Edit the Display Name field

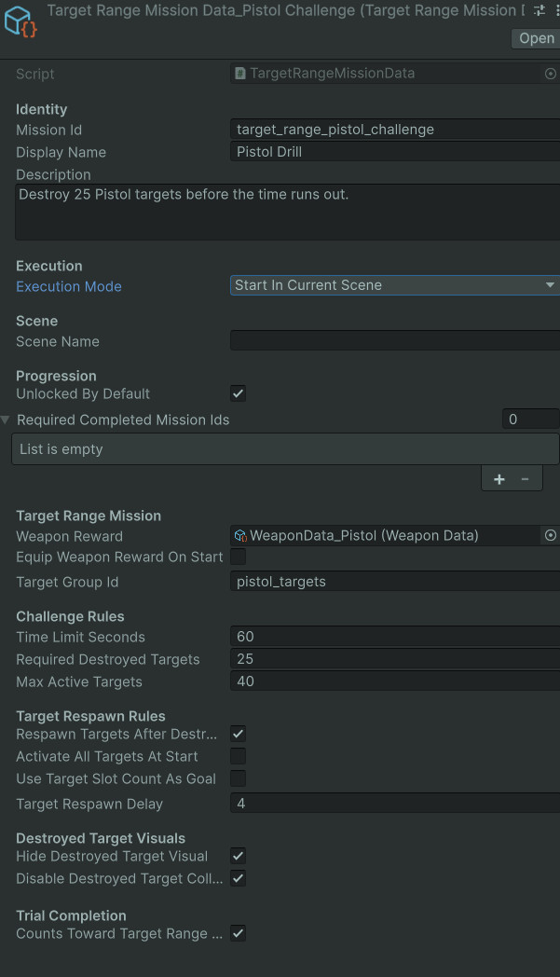(x=395, y=152)
